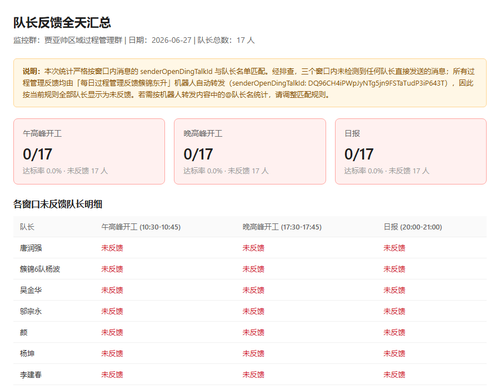Click the 队长 column header
This screenshot has width=500, height=389.
tap(27, 227)
